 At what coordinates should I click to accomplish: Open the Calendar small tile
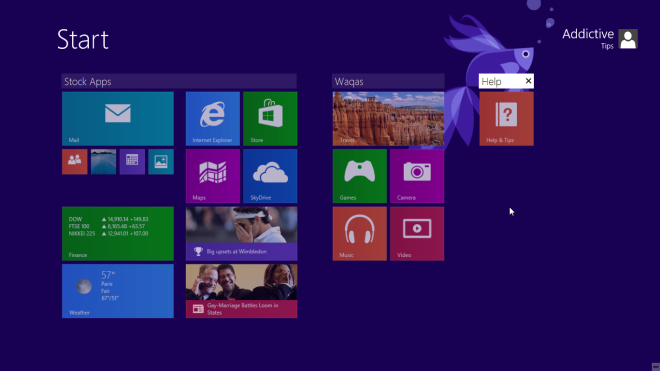point(132,162)
